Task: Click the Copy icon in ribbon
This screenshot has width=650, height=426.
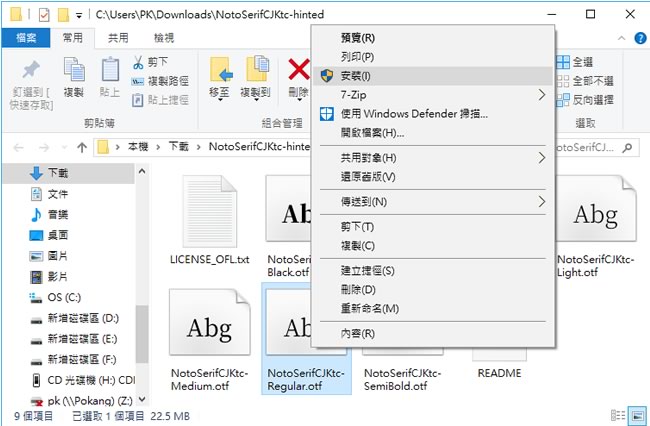Action: (x=74, y=69)
